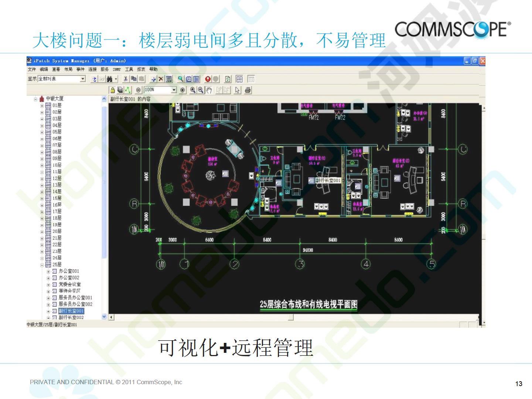Click the 副行长室001 的内容 panel header

(x=130, y=99)
